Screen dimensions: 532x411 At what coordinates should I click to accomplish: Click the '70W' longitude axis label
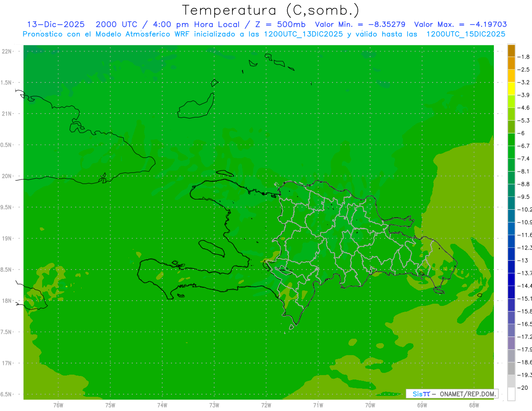point(370,405)
